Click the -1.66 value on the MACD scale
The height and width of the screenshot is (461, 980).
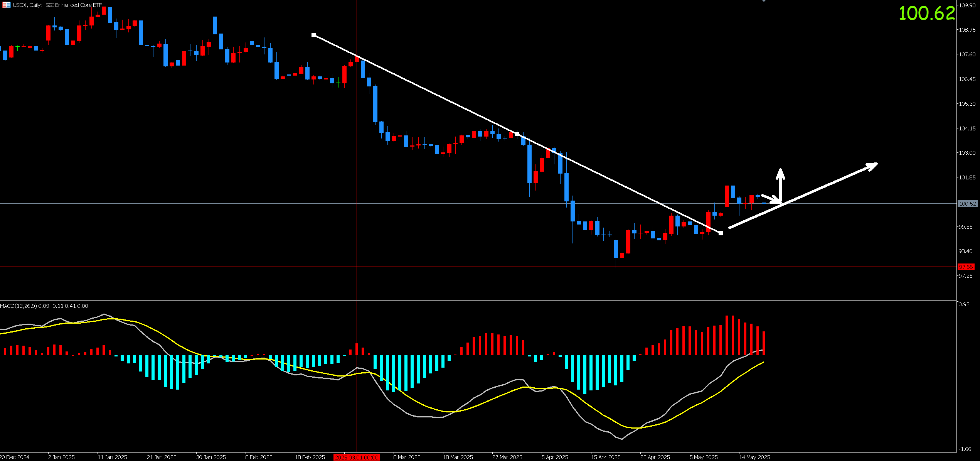tap(965, 449)
